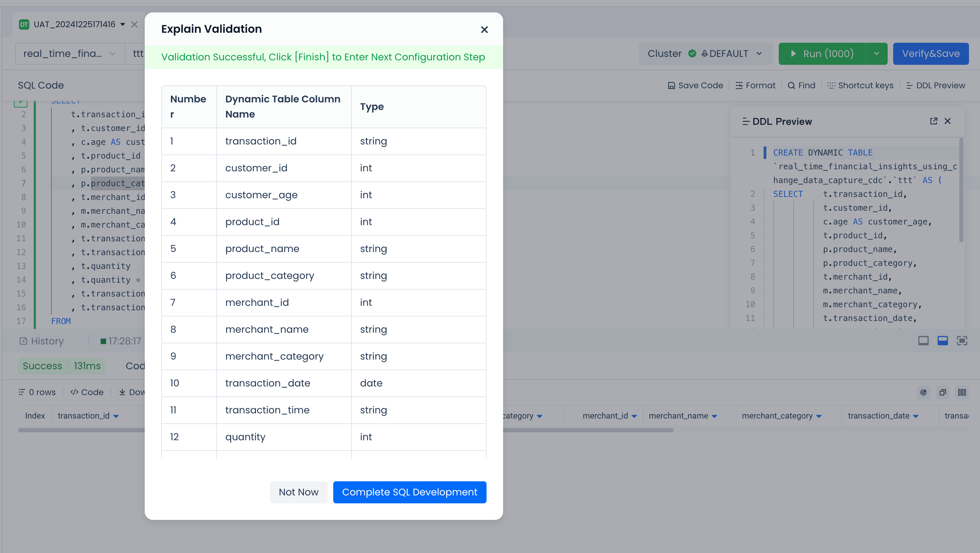Expand the Run options dropdown arrow
The width and height of the screenshot is (980, 553).
(877, 54)
